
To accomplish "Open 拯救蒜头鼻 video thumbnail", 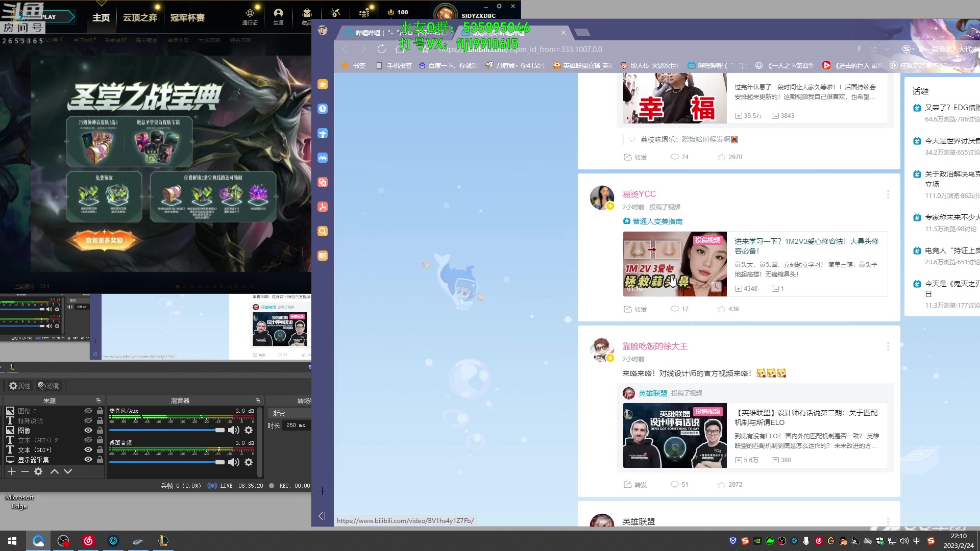I will coord(675,264).
